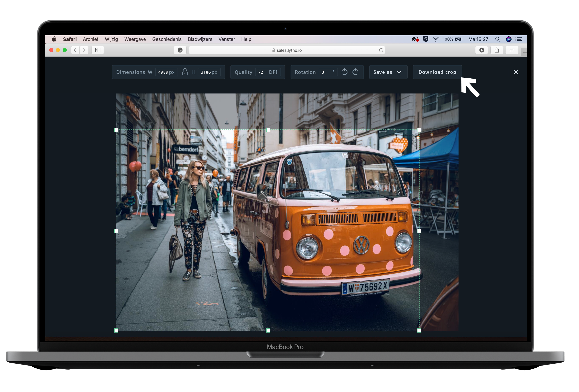Open Spotlight search from the menu bar

(498, 39)
